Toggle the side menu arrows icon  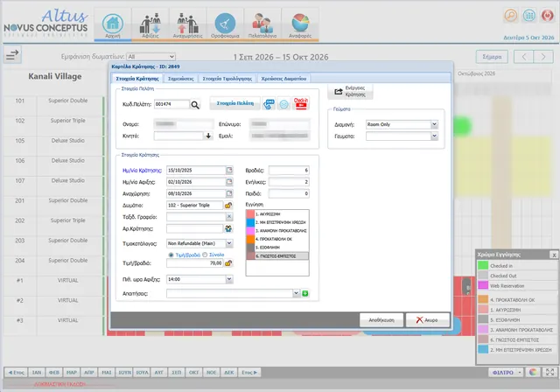(x=12, y=54)
